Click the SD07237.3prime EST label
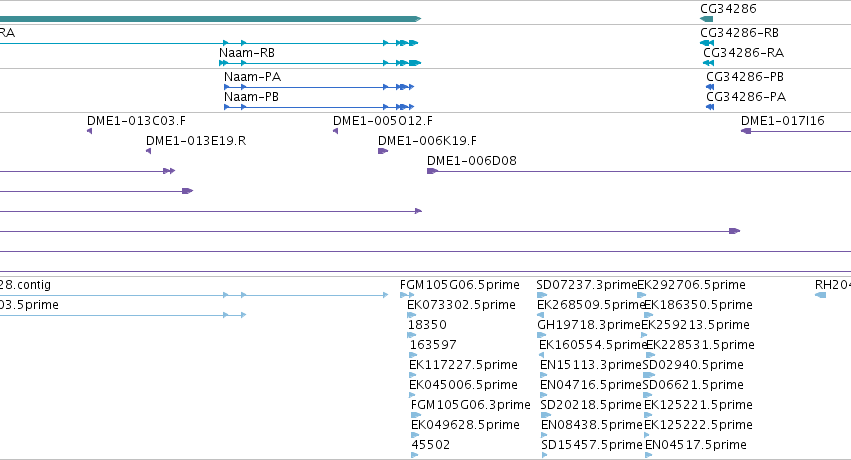The image size is (851, 460). (x=587, y=285)
